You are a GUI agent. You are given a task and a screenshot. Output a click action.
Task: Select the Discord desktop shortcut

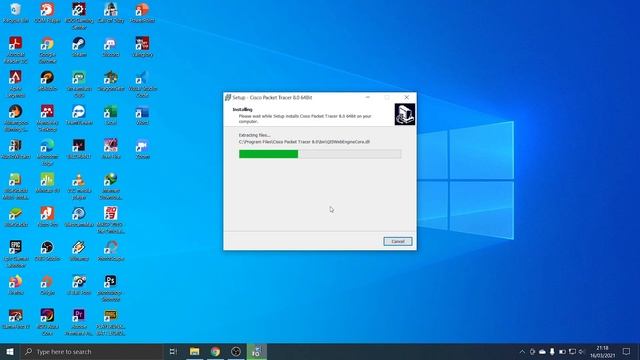(111, 47)
